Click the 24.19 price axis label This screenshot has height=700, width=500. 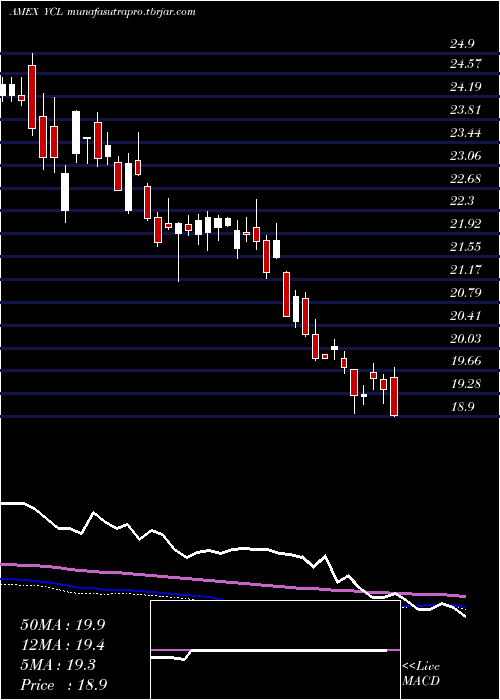coord(466,86)
